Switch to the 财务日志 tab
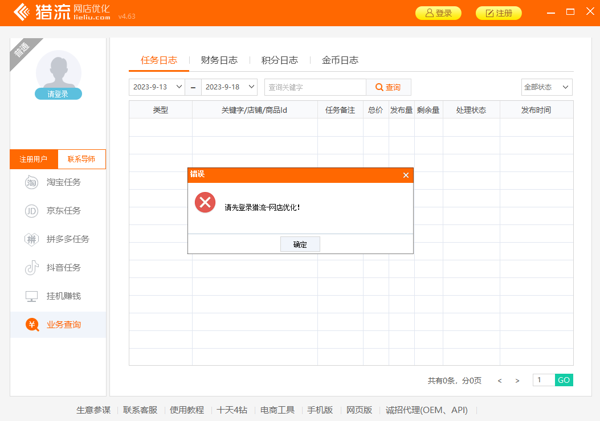The height and width of the screenshot is (421, 600). tap(219, 60)
